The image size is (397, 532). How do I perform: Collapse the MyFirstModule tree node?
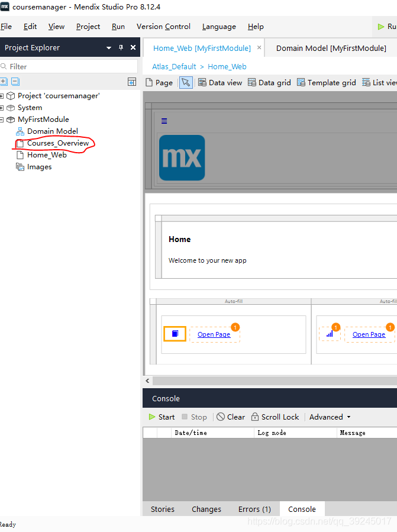click(x=2, y=120)
